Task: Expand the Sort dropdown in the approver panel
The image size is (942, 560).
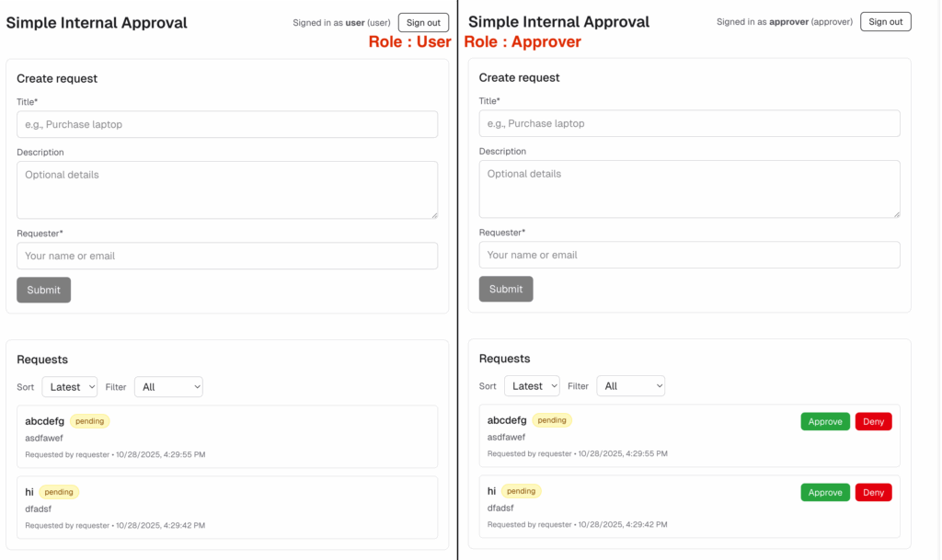Action: coord(532,386)
